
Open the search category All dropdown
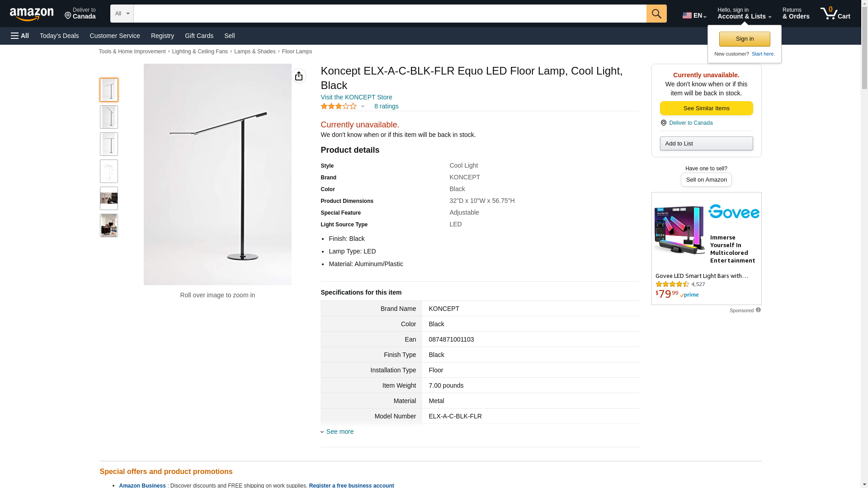click(122, 14)
